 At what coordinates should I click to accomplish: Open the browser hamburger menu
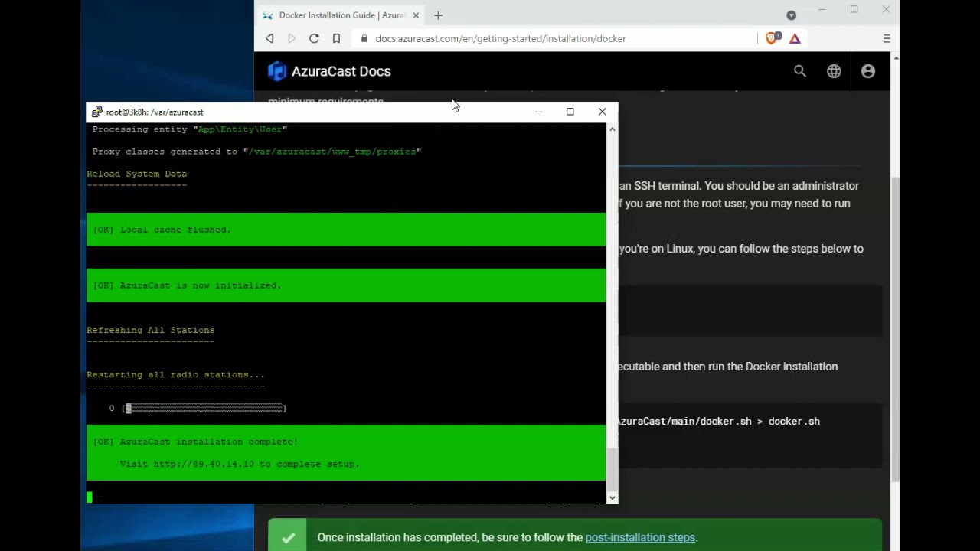coord(887,38)
